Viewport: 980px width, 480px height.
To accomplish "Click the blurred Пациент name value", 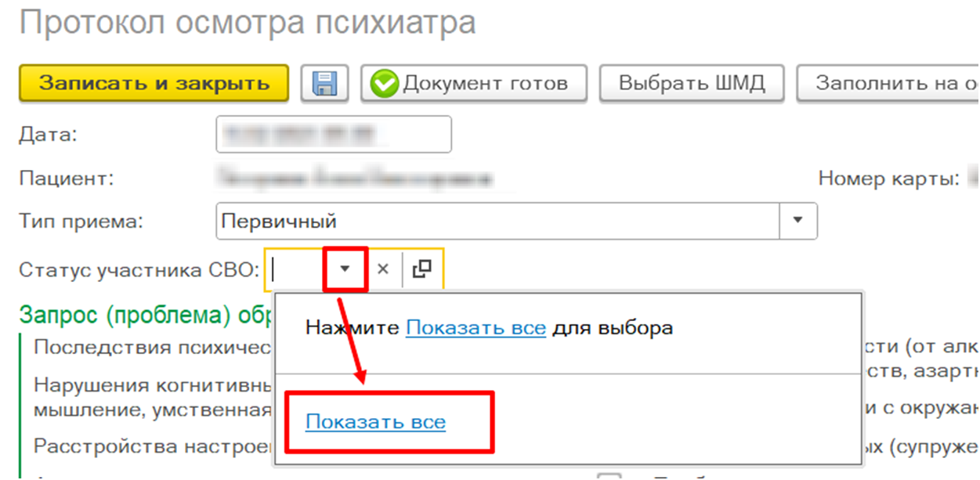I will pos(356,179).
